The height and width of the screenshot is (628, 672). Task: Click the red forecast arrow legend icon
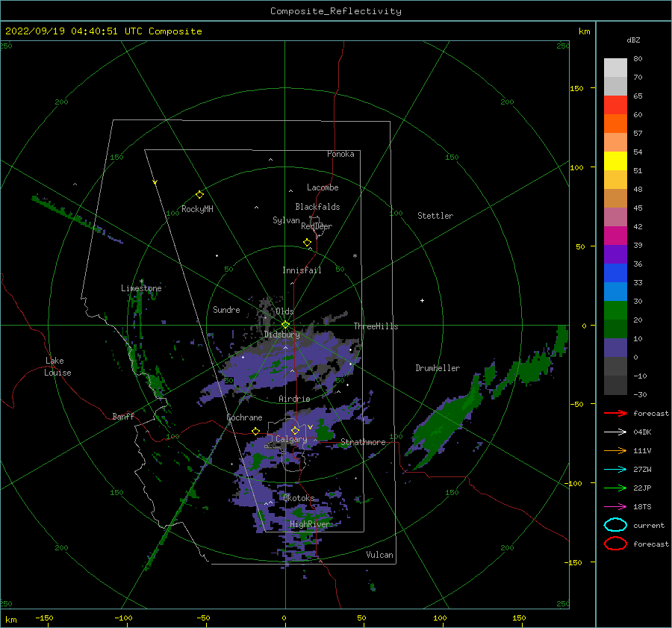[x=615, y=413]
